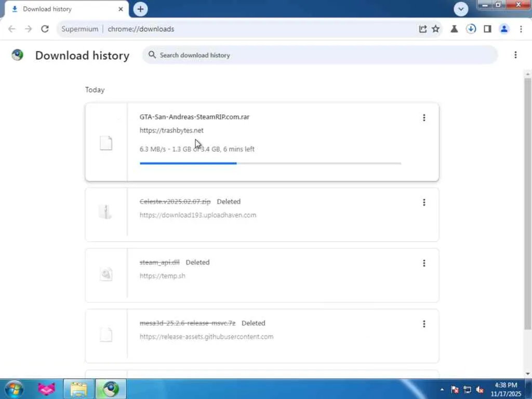Close the Download history tab
The image size is (532, 399).
[x=121, y=9]
